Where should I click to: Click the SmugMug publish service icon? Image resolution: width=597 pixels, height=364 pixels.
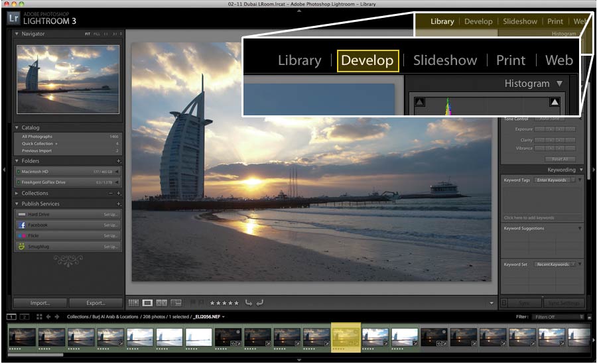click(22, 247)
